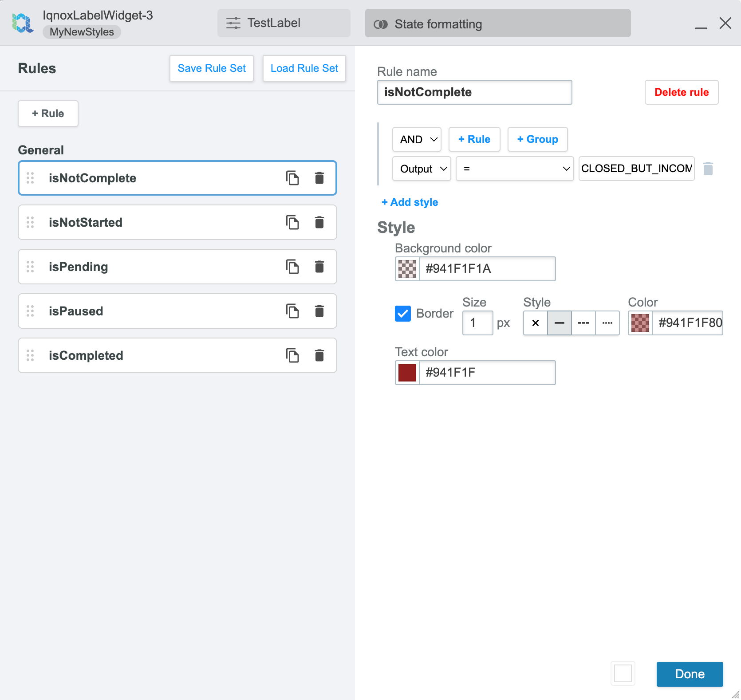Uncheck the Border checkbox

click(x=402, y=314)
